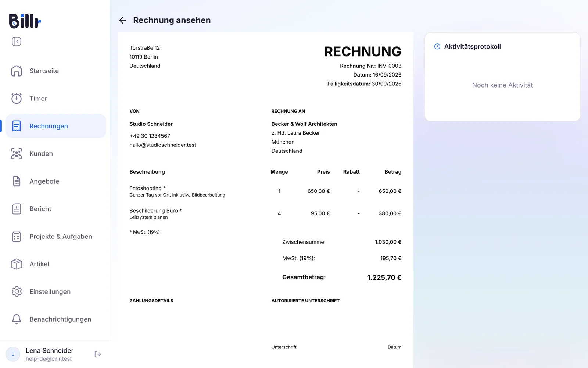The image size is (588, 368).
Task: Click the email hallo@studioschneider.test
Action: click(163, 145)
